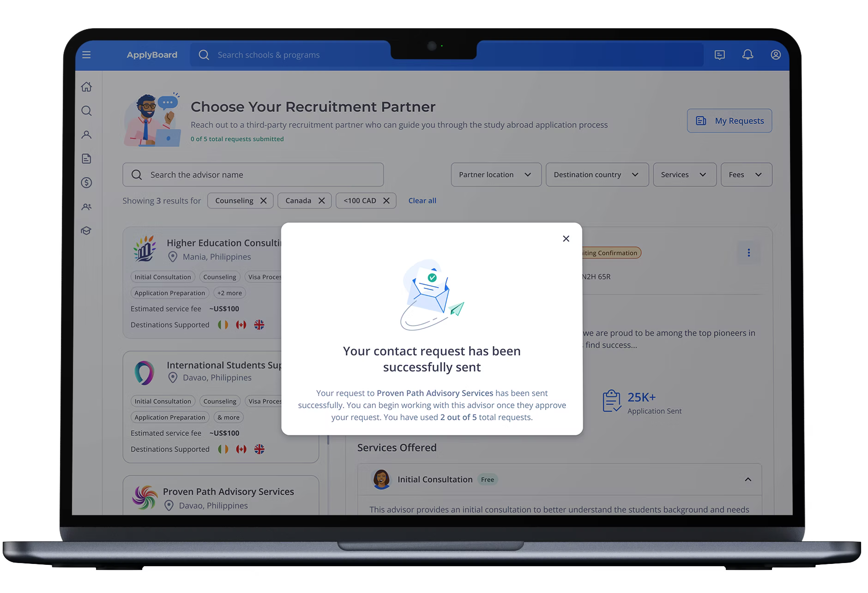Select the Higher Education Consulting partner logo

coord(145,249)
